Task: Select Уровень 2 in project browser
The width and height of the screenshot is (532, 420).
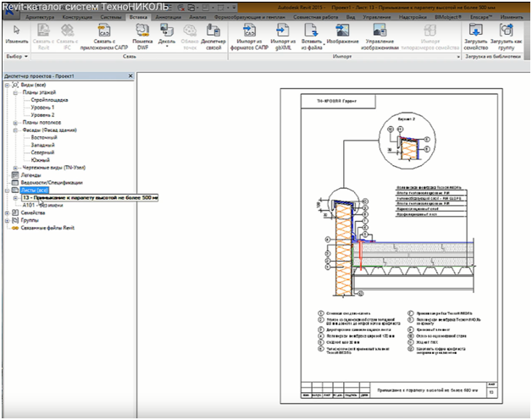Action: tap(42, 115)
